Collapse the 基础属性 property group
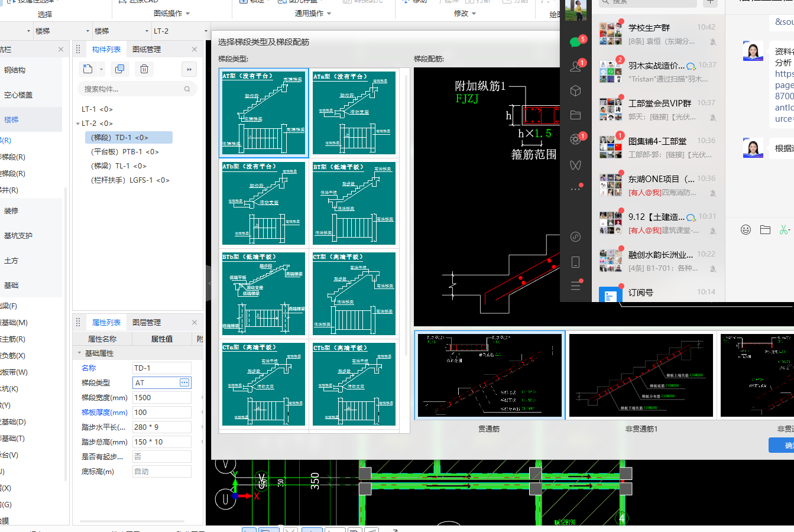 click(x=79, y=353)
